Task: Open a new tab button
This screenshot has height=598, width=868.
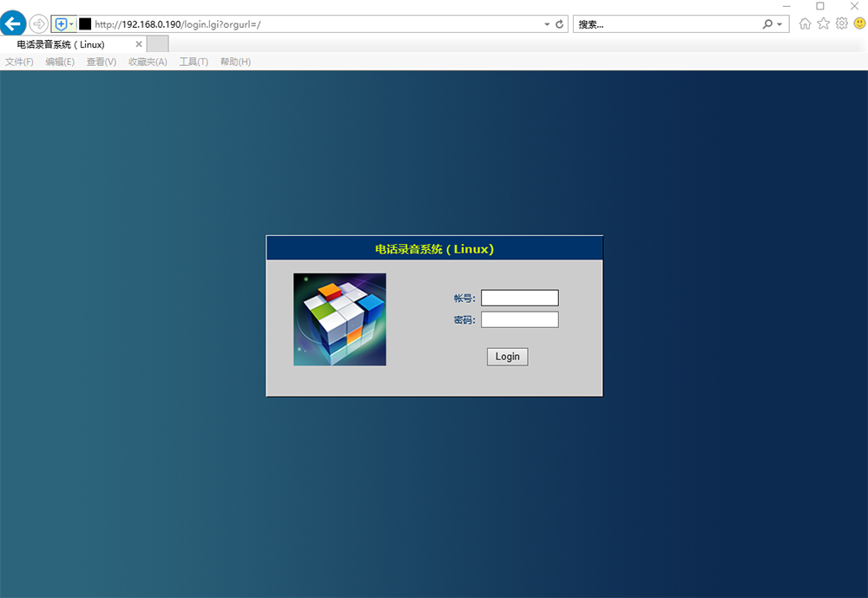Action: pyautogui.click(x=158, y=44)
